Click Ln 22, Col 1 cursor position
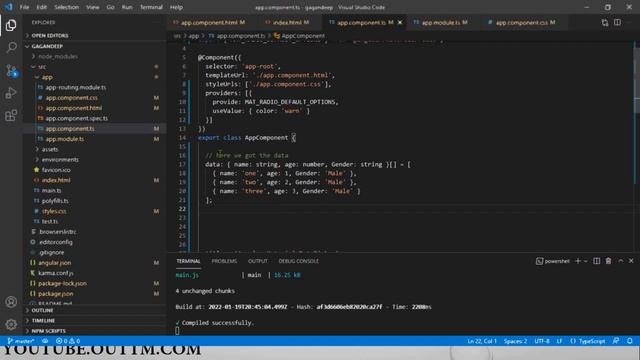The image size is (640, 360). 482,341
